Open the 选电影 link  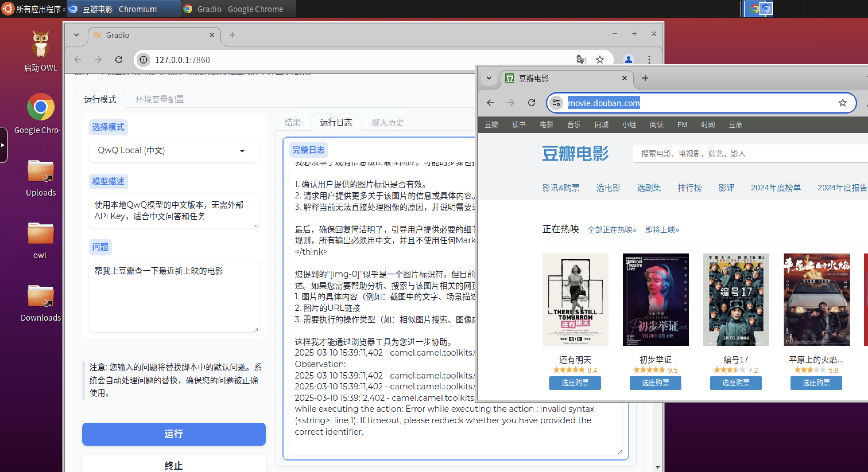click(x=608, y=188)
